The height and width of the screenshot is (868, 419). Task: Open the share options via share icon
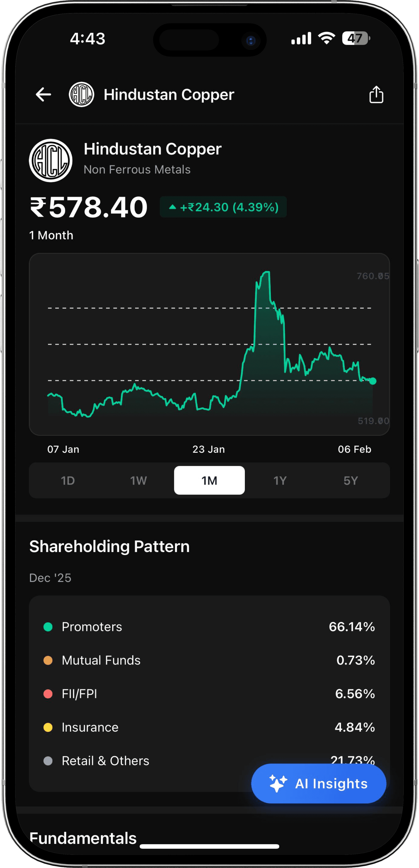coord(376,95)
